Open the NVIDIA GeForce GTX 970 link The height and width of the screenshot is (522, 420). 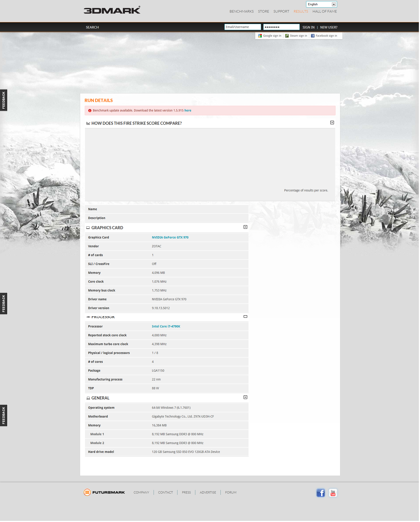coord(170,238)
